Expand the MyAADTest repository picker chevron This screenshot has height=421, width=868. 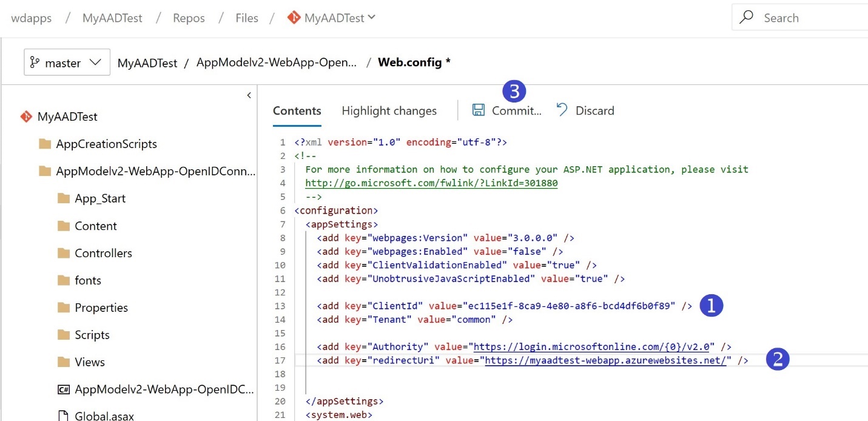point(372,18)
